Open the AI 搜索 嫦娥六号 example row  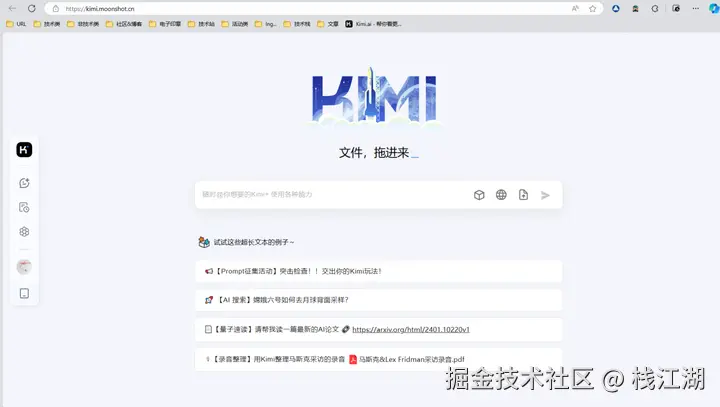point(378,300)
